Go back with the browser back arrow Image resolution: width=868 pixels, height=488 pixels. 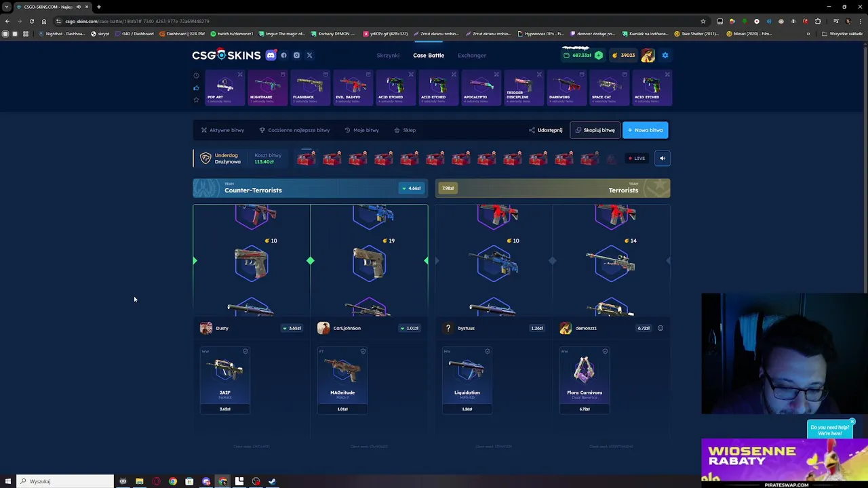point(7,21)
